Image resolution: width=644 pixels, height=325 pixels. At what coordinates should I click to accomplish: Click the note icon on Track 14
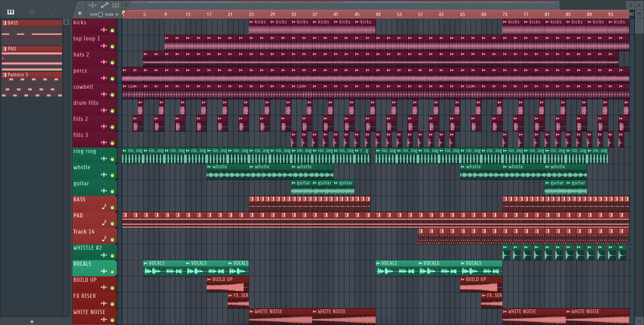(x=104, y=239)
